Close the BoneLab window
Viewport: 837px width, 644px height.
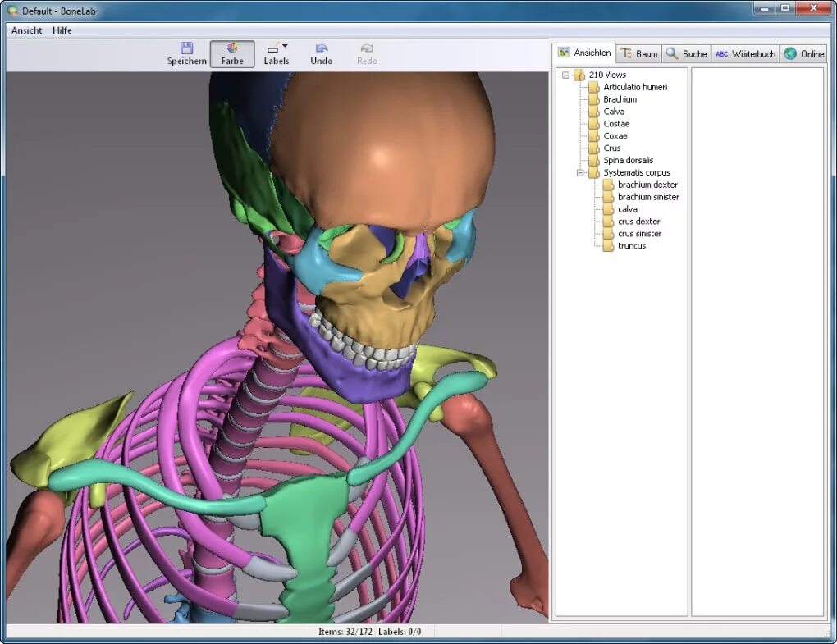point(813,8)
